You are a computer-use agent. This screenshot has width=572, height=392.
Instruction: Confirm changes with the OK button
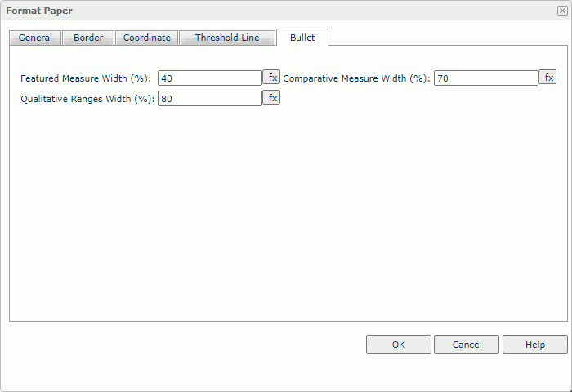[398, 345]
